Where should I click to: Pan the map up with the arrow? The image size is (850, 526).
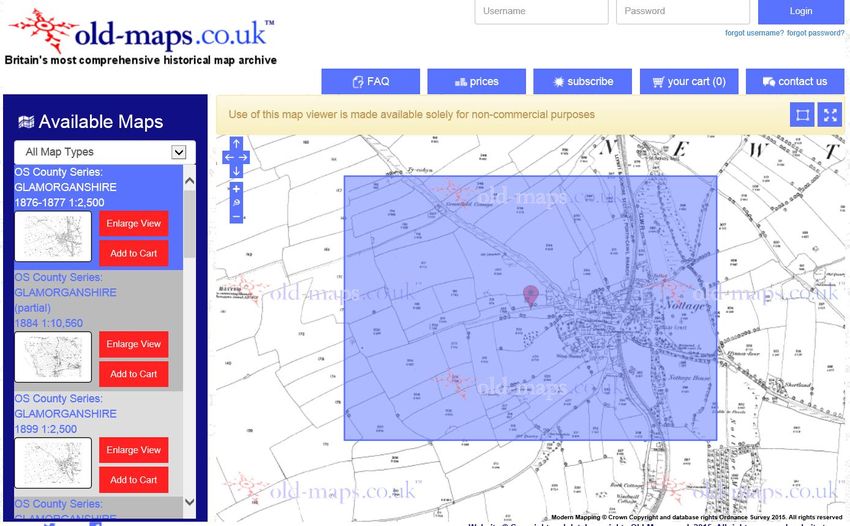click(x=236, y=144)
